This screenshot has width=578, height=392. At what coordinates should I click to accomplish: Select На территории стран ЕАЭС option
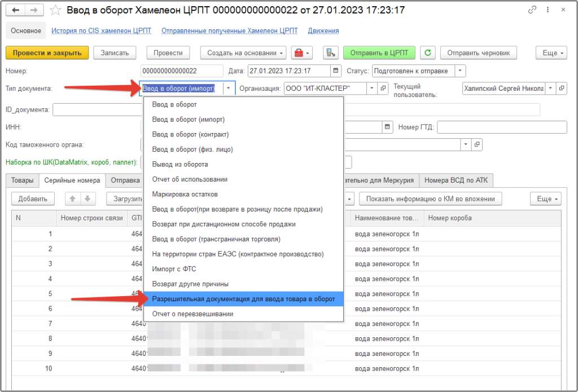243,254
